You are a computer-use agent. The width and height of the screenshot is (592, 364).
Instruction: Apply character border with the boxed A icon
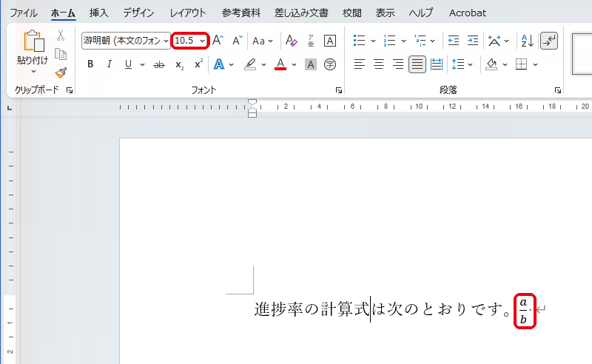[x=330, y=41]
